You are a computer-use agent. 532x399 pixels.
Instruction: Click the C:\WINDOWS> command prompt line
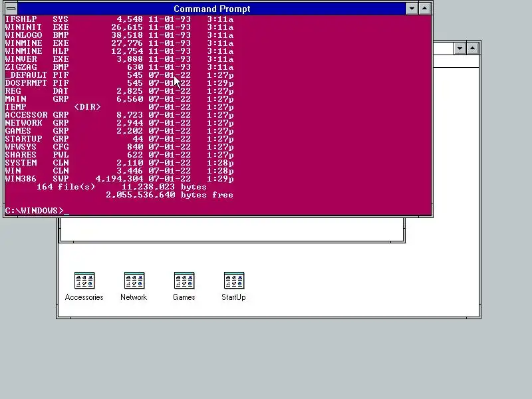(x=37, y=211)
